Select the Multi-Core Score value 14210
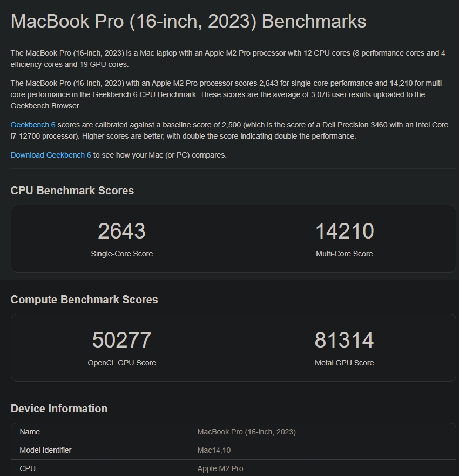The image size is (459, 476). click(x=344, y=231)
